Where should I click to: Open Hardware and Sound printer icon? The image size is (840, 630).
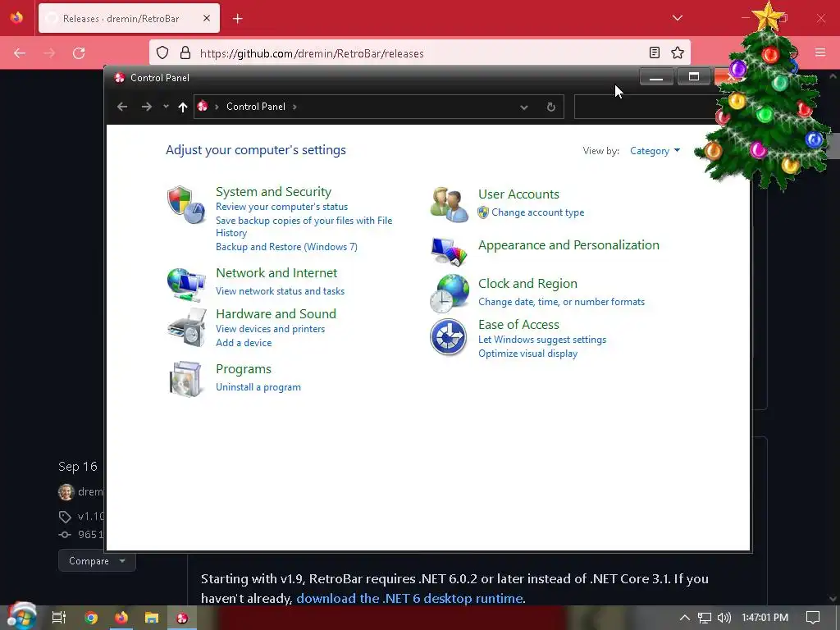tap(186, 327)
